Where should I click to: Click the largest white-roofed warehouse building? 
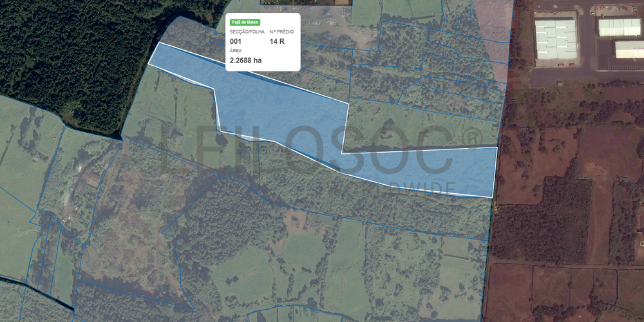pyautogui.click(x=556, y=39)
